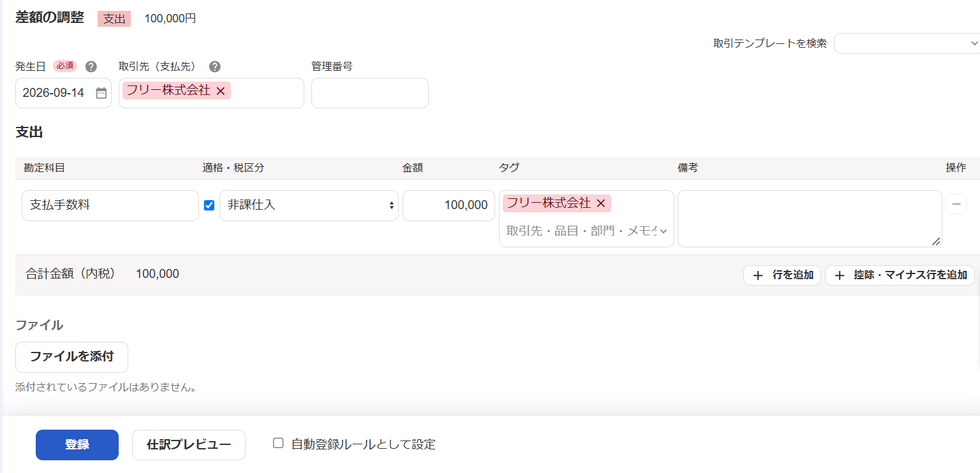Toggle the 適格 checkbox for 支払手数料 row
Viewport: 980px width, 473px height.
tap(209, 205)
